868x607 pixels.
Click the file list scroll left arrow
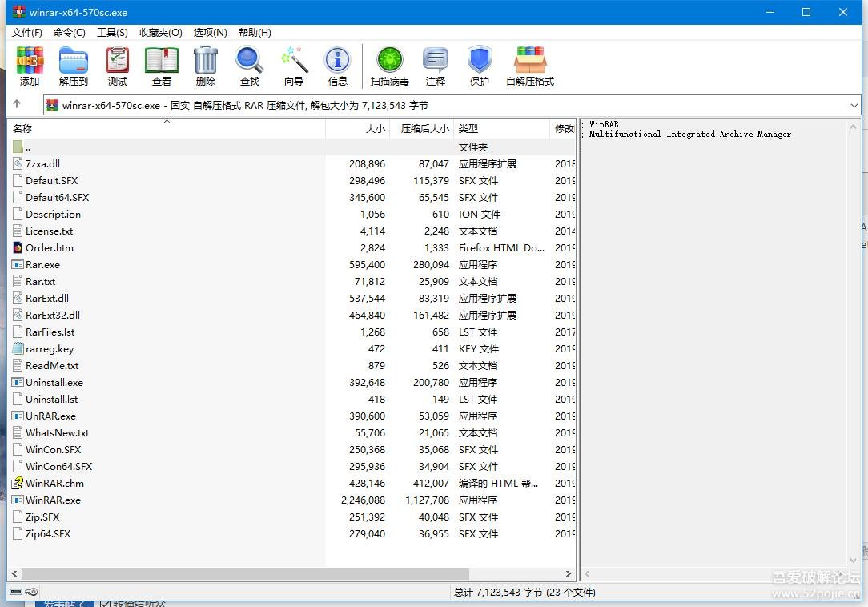[x=14, y=574]
